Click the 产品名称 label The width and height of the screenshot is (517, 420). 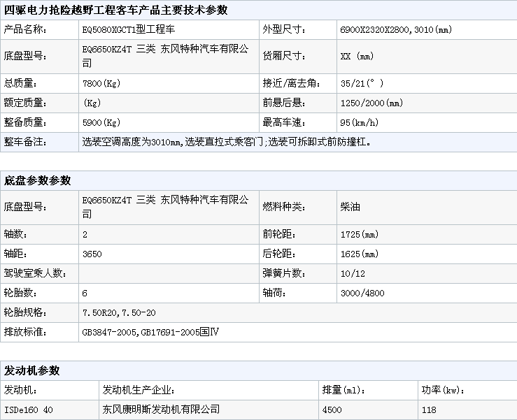pos(25,29)
